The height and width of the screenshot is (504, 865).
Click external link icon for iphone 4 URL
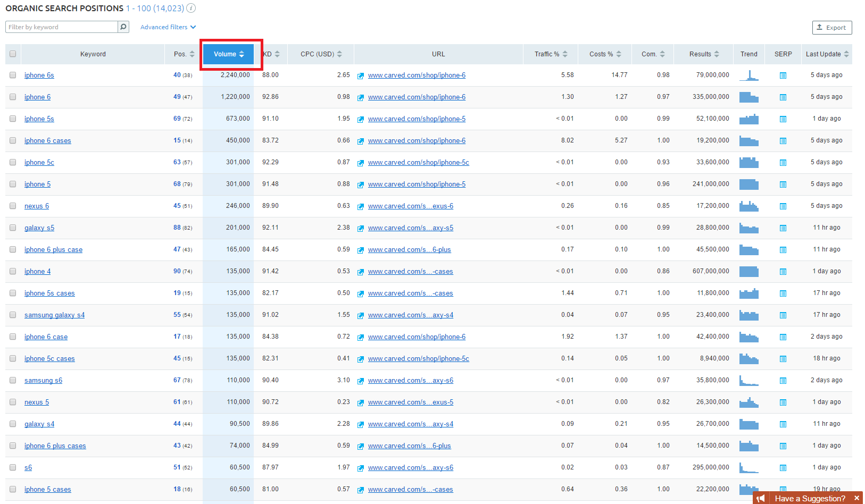(361, 272)
